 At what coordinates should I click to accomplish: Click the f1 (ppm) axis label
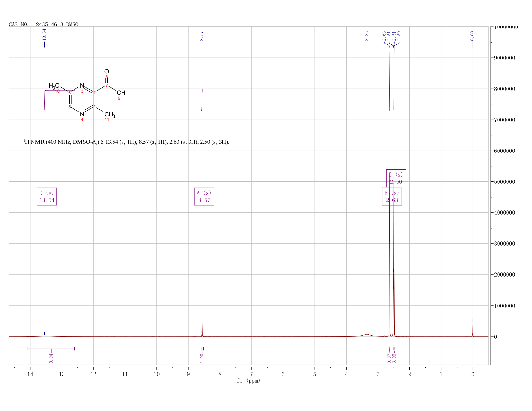pyautogui.click(x=248, y=381)
